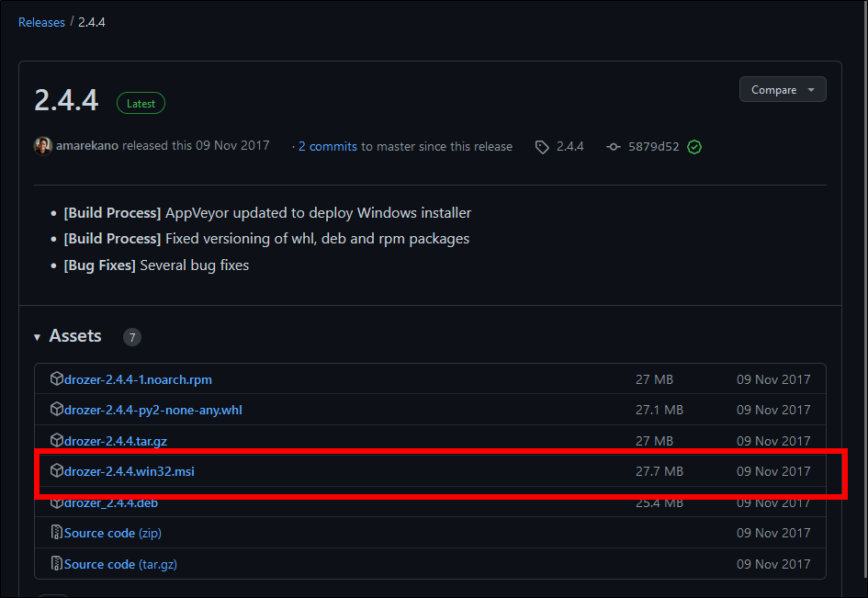Open the Compare dropdown
This screenshot has height=598, width=868.
pyautogui.click(x=783, y=90)
